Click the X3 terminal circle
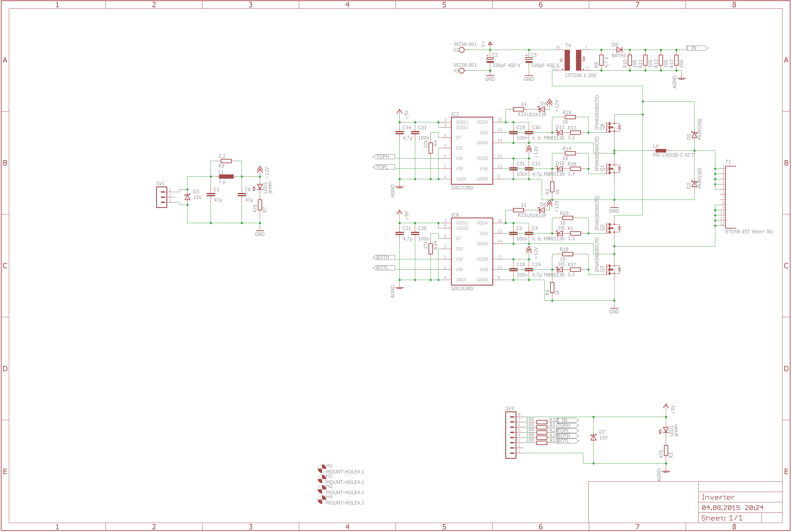The height and width of the screenshot is (532, 791). tap(462, 71)
